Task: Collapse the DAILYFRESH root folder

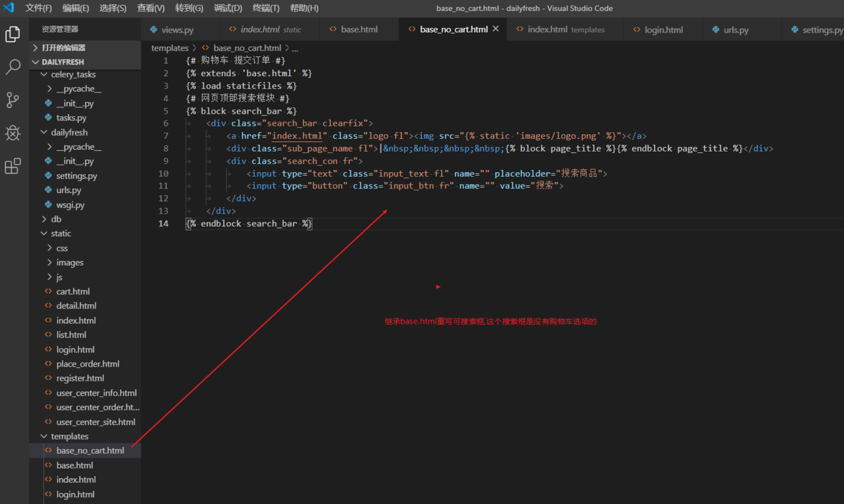Action: [x=85, y=62]
